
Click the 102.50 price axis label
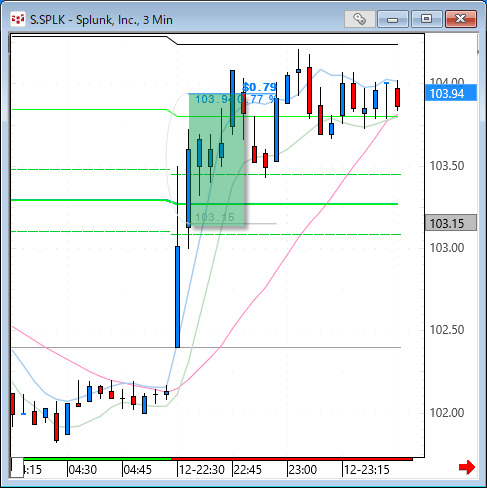447,330
